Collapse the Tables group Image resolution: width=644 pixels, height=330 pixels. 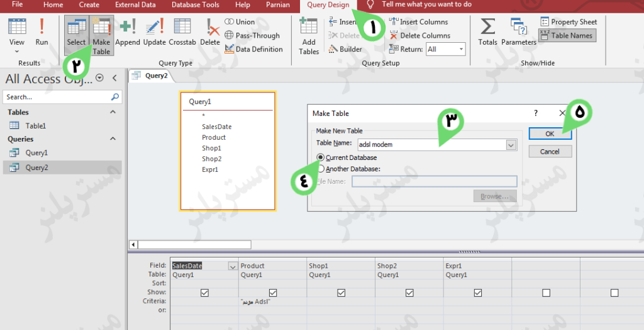[x=113, y=112]
